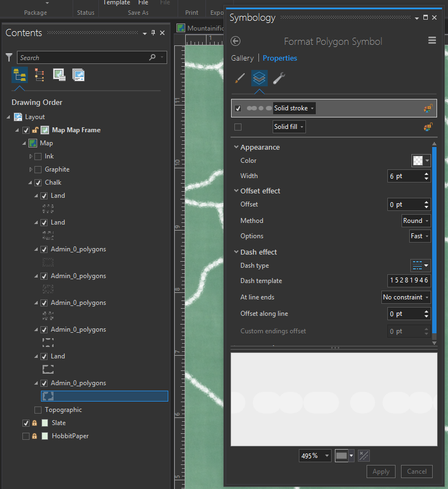Open the stroke Color picker swatch
The height and width of the screenshot is (489, 448).
[x=421, y=161]
